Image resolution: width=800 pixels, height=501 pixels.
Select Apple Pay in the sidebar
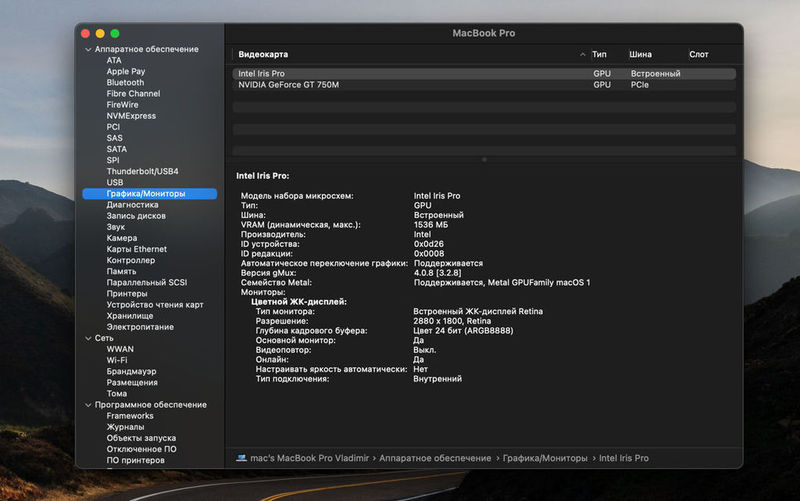click(x=126, y=71)
